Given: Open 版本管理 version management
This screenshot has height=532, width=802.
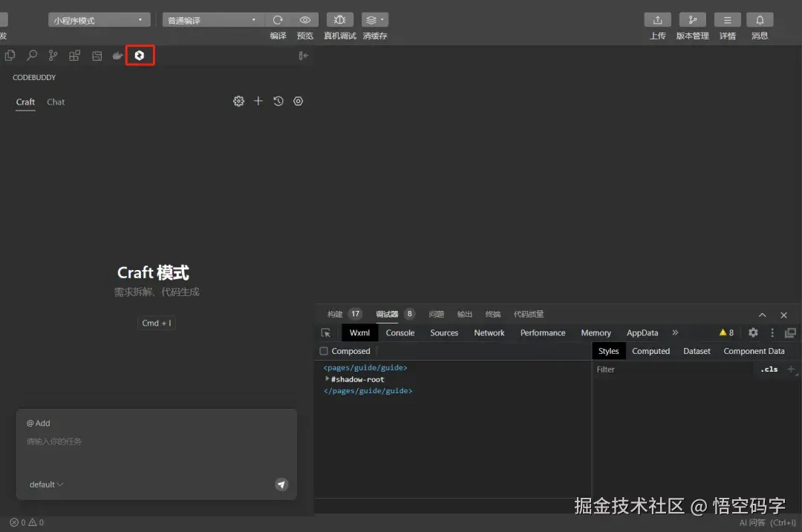Looking at the screenshot, I should click(x=692, y=19).
